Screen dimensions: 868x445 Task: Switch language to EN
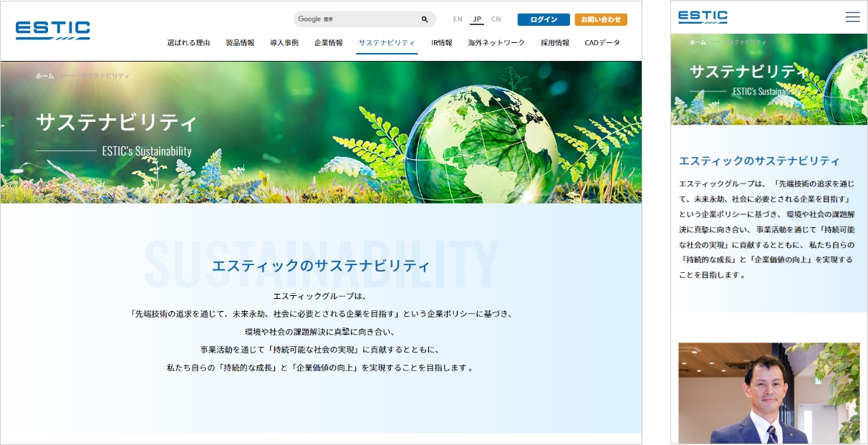tap(458, 19)
